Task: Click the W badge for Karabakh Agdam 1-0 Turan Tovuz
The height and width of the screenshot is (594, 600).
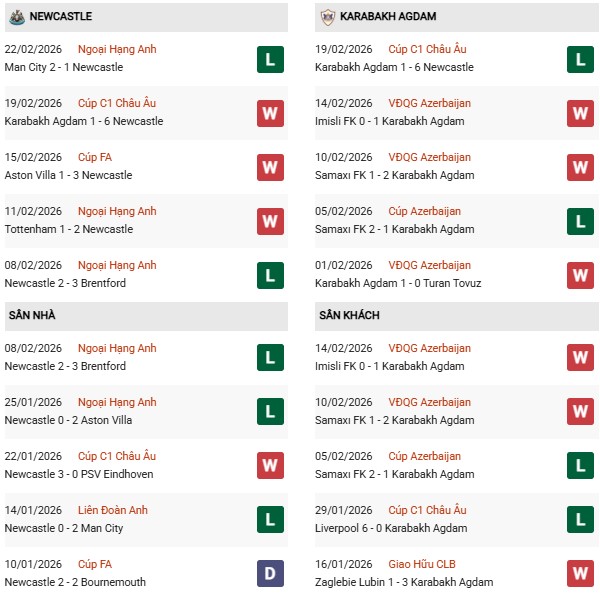Action: (580, 275)
